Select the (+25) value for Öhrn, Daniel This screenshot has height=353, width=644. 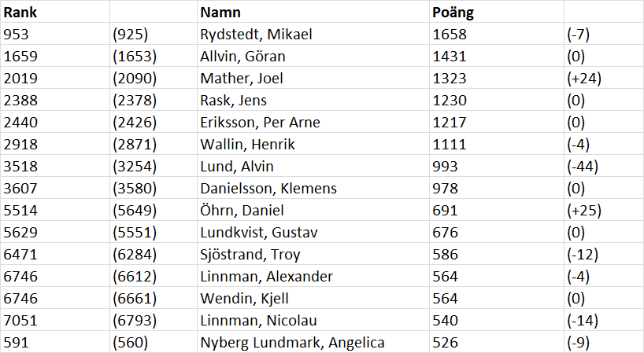point(582,211)
